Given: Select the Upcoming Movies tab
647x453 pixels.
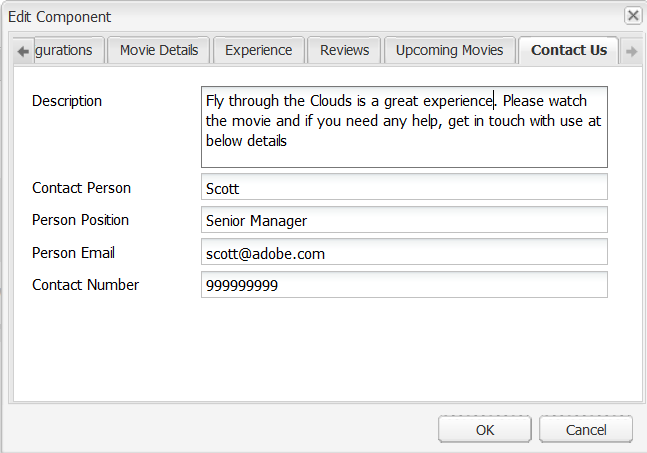Looking at the screenshot, I should click(x=449, y=51).
